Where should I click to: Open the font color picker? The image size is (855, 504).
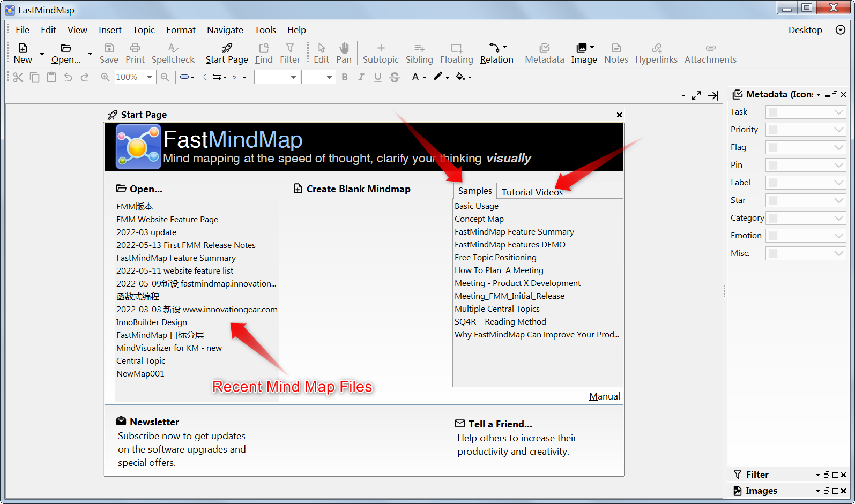coord(419,77)
